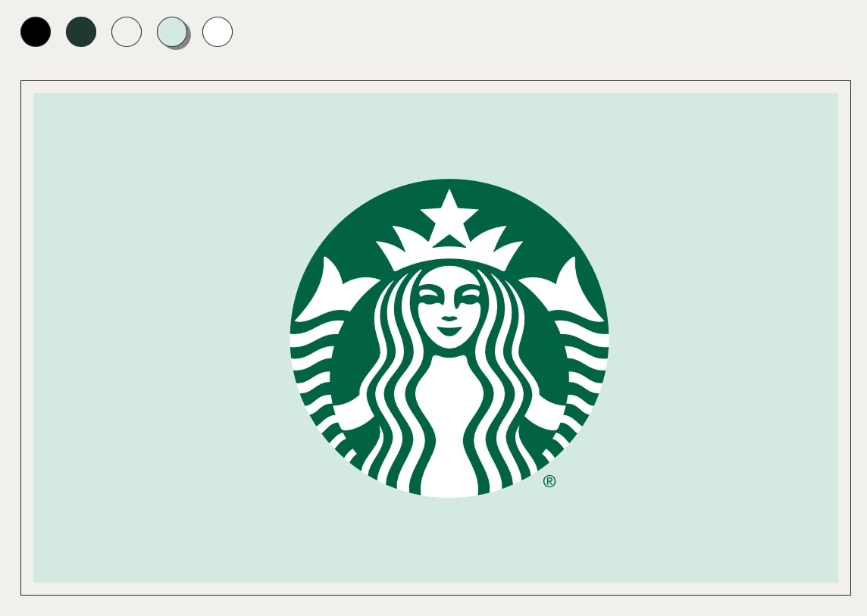Click the registered trademark symbol
The height and width of the screenshot is (616, 867).
pos(550,480)
